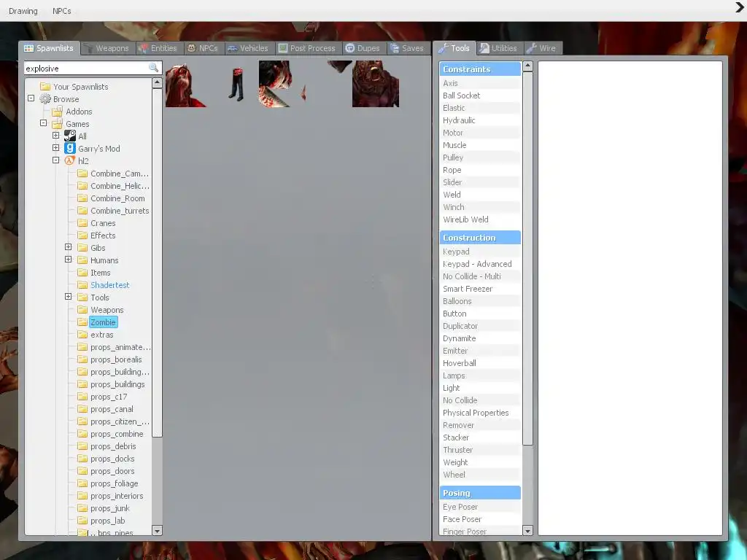Screen dimensions: 747x560
Task: Select the Hoverball tool
Action: point(480,363)
